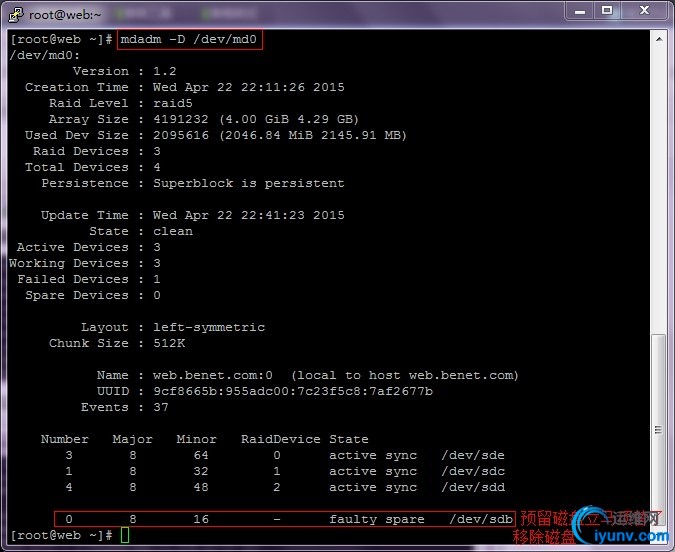675x552 pixels.
Task: Minimize the root@web terminal window
Action: pyautogui.click(x=579, y=11)
